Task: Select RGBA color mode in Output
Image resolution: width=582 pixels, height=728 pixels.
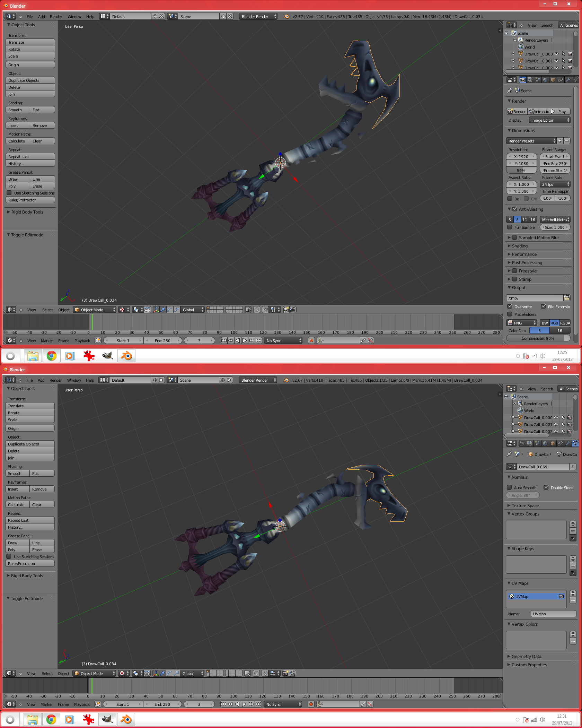Action: 565,323
